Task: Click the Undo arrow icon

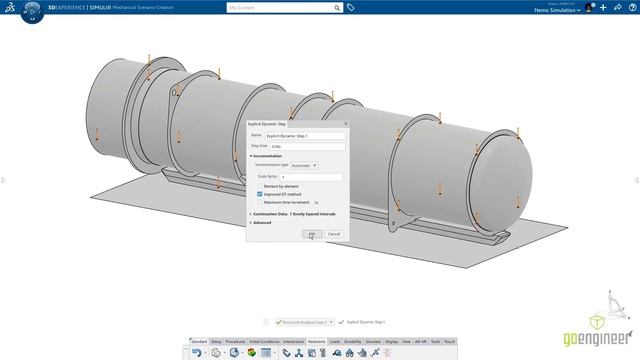Action: (x=197, y=353)
